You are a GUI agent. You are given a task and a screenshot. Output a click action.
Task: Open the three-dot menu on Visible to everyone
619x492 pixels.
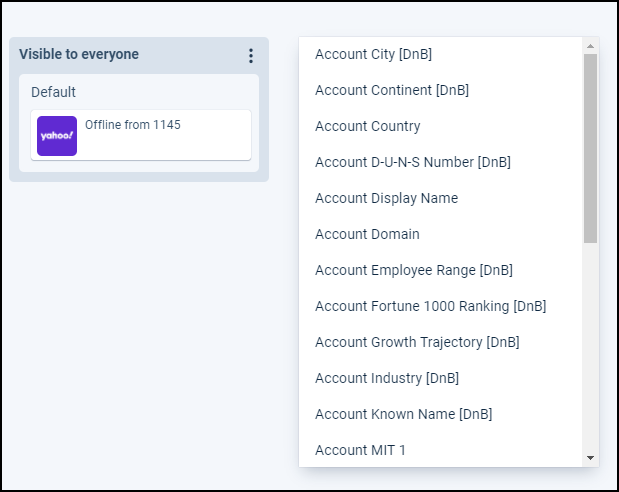tap(250, 56)
